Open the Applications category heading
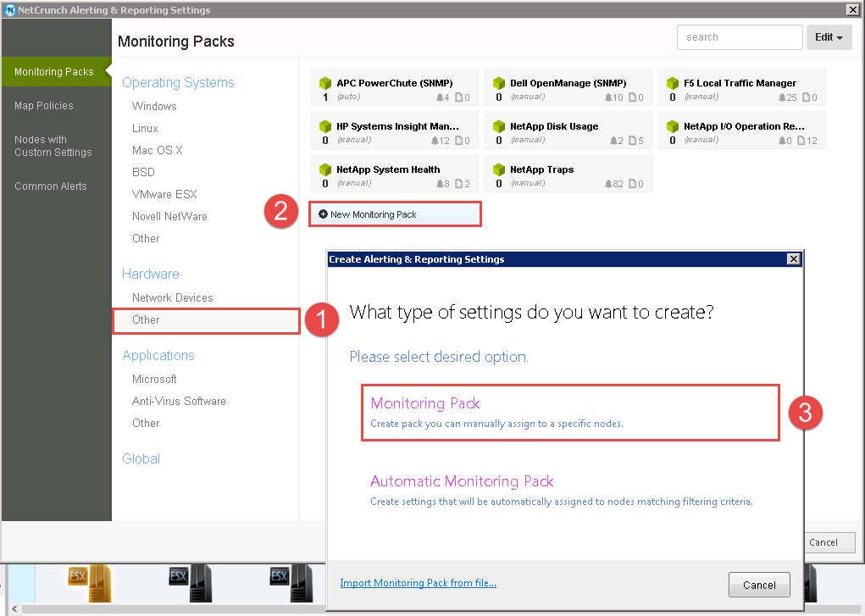This screenshot has height=616, width=865. 159,356
